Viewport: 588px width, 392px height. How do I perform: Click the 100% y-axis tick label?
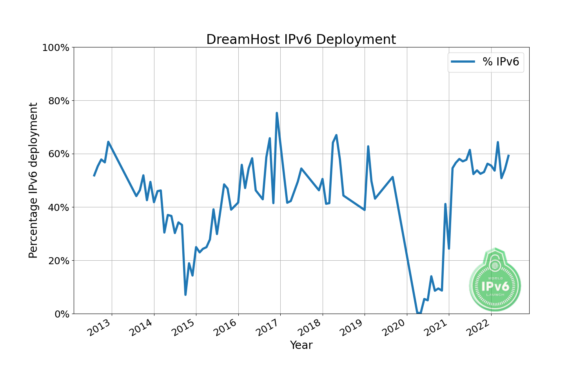(55, 48)
